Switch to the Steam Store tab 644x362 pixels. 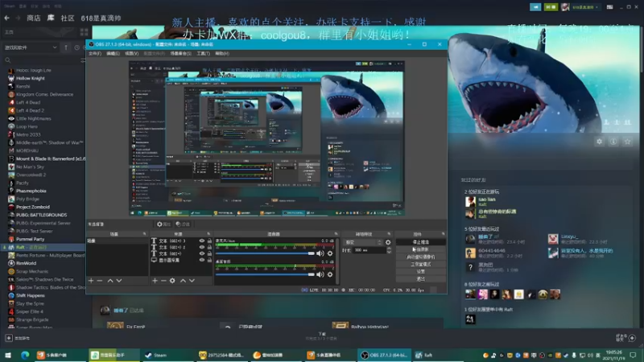pos(33,18)
